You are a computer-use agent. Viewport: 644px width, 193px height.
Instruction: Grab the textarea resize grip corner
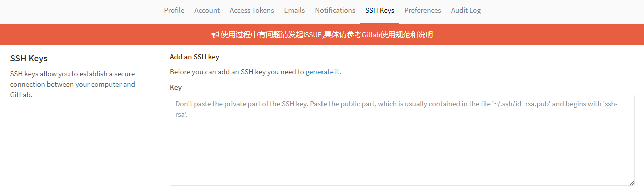tap(631, 183)
